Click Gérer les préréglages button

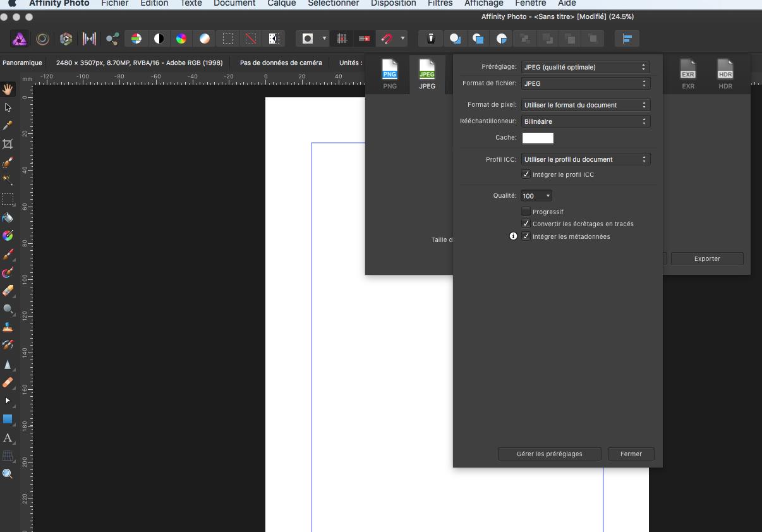click(549, 454)
